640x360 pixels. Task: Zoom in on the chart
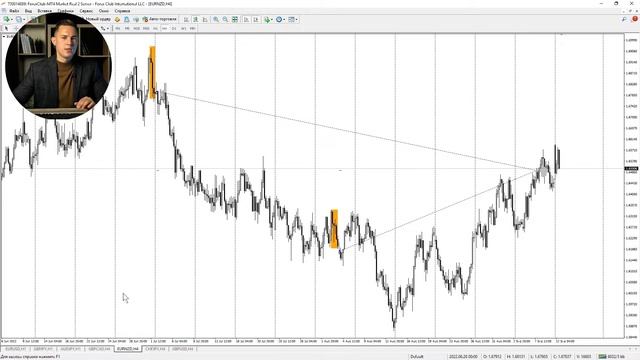[x=216, y=19]
